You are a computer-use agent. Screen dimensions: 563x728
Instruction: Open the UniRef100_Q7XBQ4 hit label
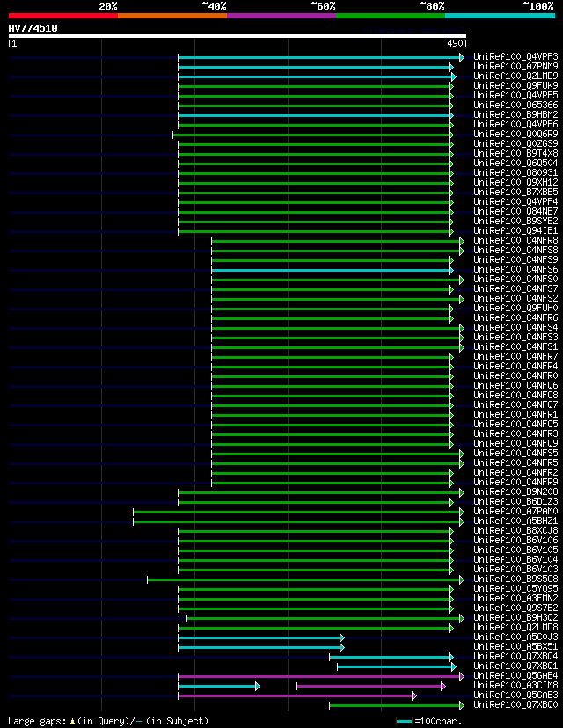[515, 657]
